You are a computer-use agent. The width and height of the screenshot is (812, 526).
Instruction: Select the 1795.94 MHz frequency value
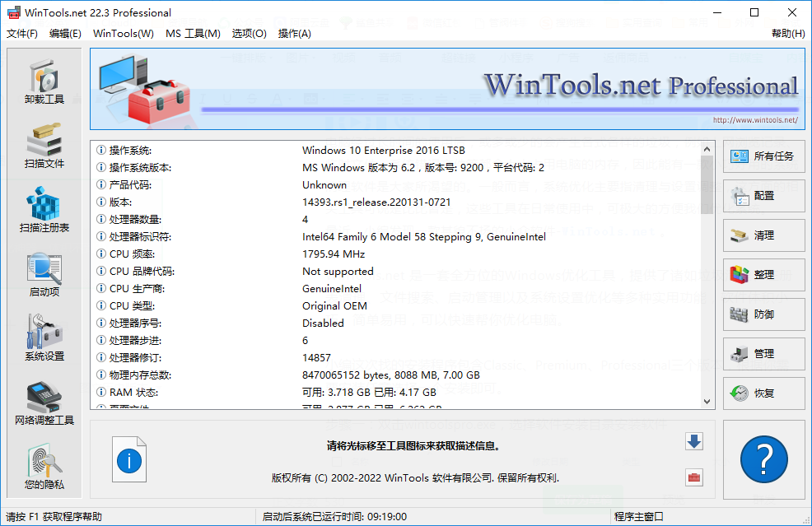(334, 254)
